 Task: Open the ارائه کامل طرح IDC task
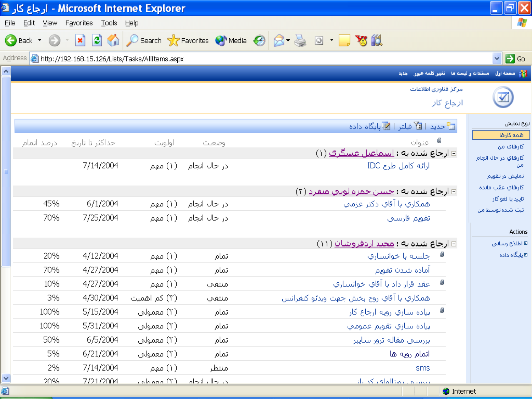(398, 166)
